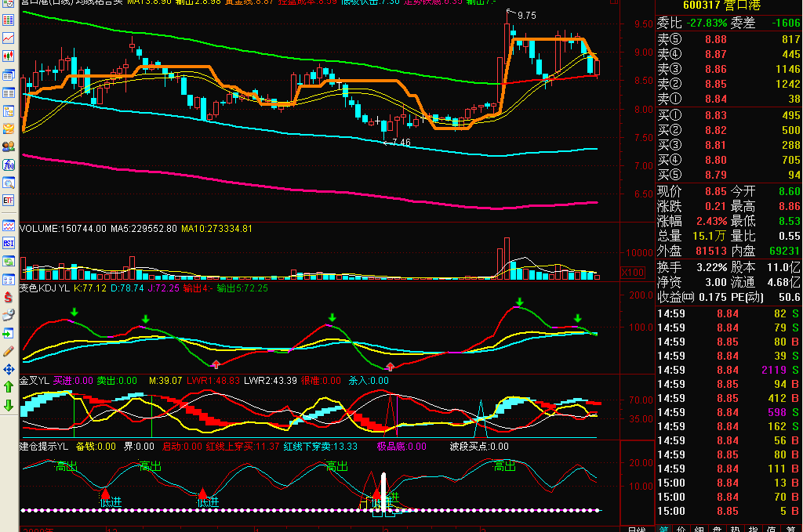This screenshot has height=532, width=803.
Task: Select the RSI indicator icon
Action: click(8, 244)
